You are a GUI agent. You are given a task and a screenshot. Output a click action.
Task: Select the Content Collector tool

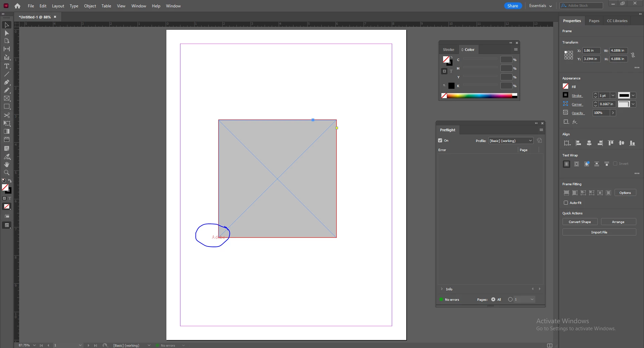click(7, 57)
